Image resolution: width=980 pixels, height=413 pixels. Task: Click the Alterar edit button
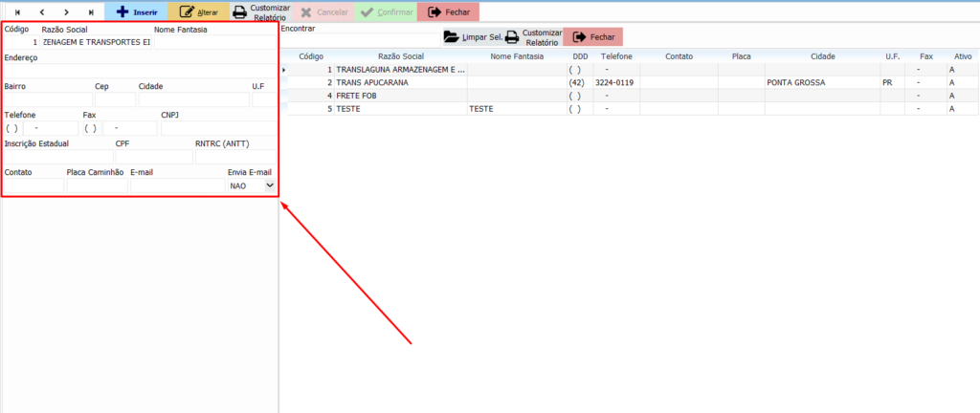point(198,12)
